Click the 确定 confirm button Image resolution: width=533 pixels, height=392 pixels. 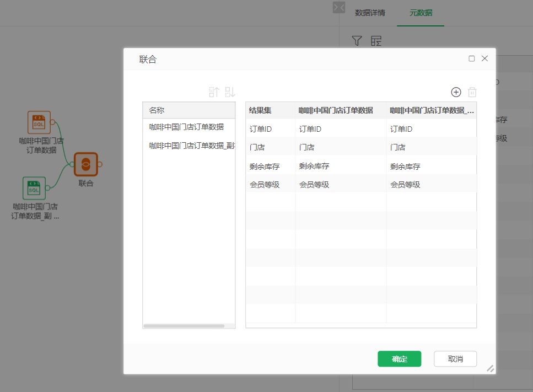pyautogui.click(x=399, y=359)
